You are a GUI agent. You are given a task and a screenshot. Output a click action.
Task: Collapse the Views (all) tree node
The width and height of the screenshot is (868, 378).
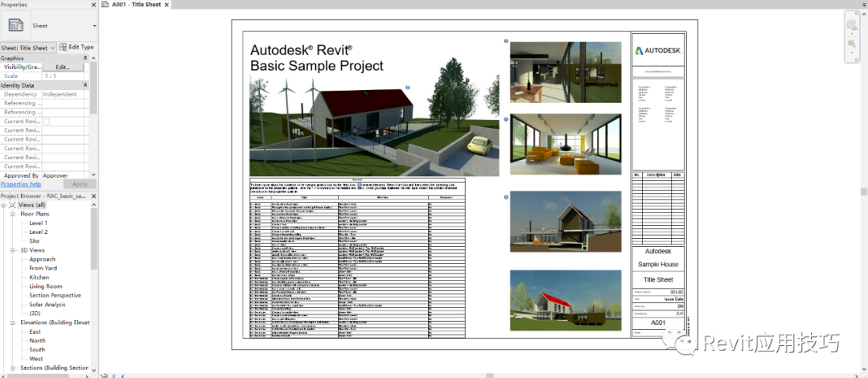4,205
